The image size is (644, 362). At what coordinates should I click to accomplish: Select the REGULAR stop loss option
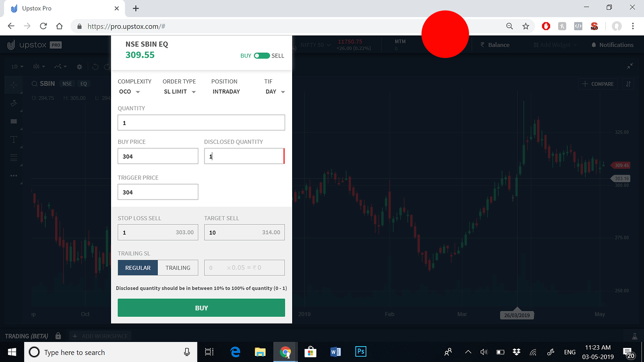[138, 267]
